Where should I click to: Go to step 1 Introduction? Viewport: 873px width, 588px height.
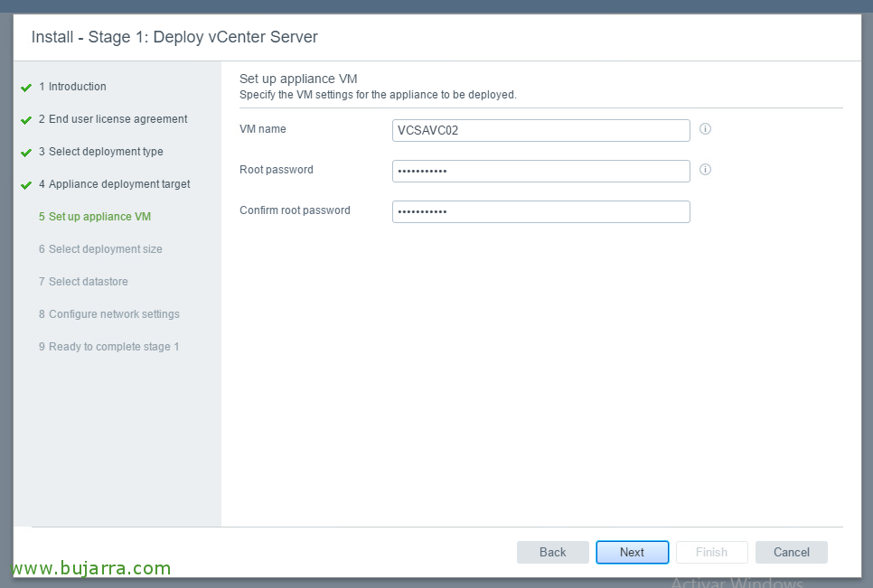coord(72,86)
